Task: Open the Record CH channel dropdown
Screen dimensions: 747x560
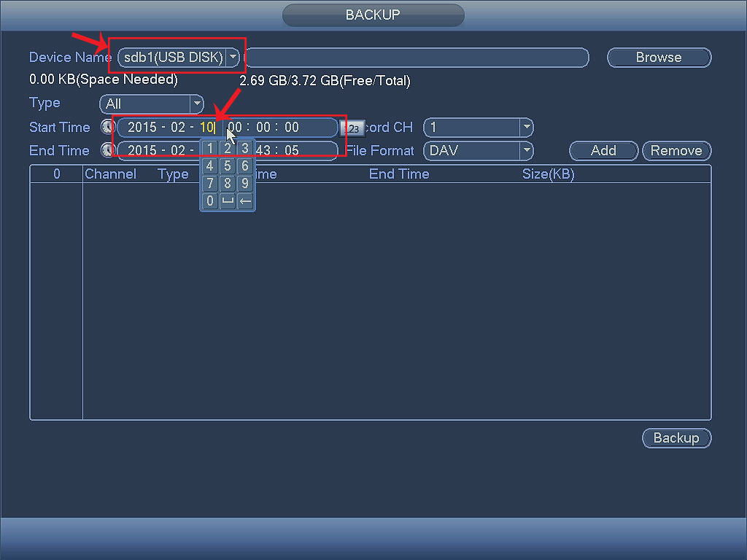Action: (479, 127)
